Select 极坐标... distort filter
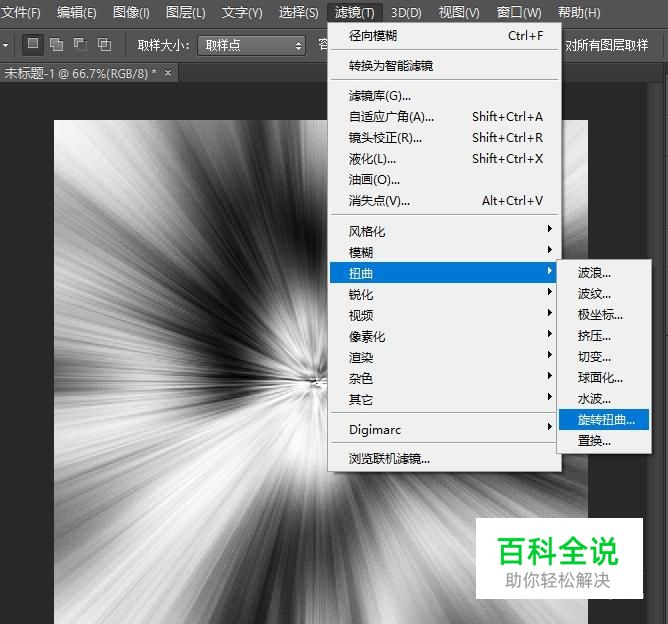668x624 pixels. pyautogui.click(x=604, y=314)
